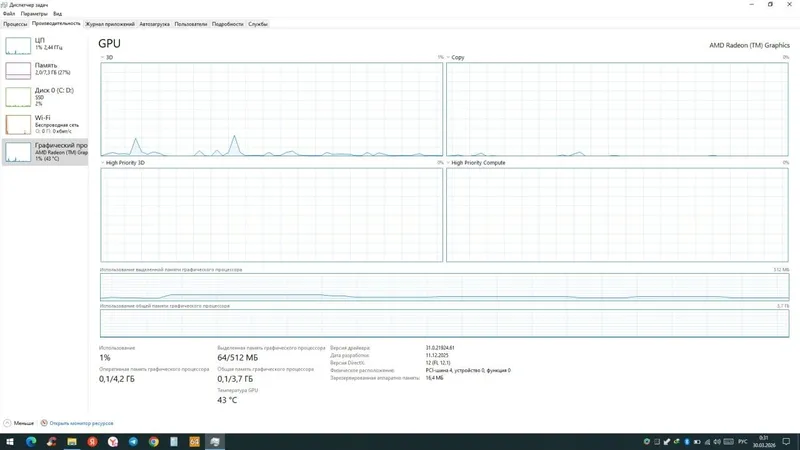Launch Google Chrome from the taskbar

pyautogui.click(x=154, y=442)
